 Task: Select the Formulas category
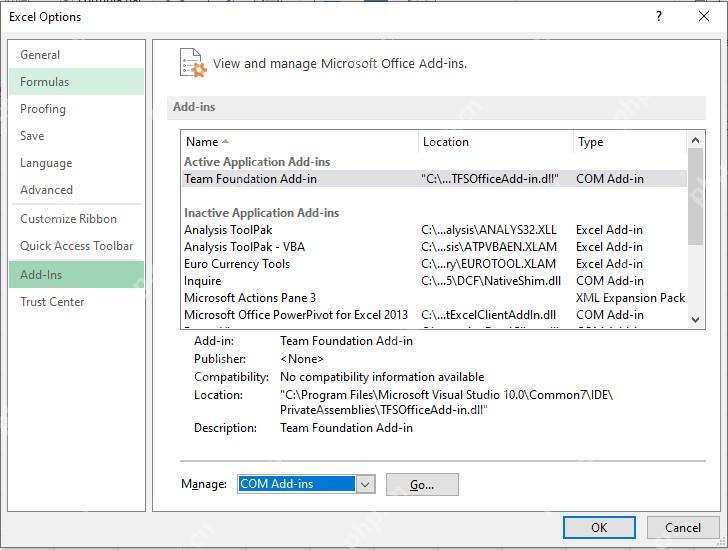76,82
